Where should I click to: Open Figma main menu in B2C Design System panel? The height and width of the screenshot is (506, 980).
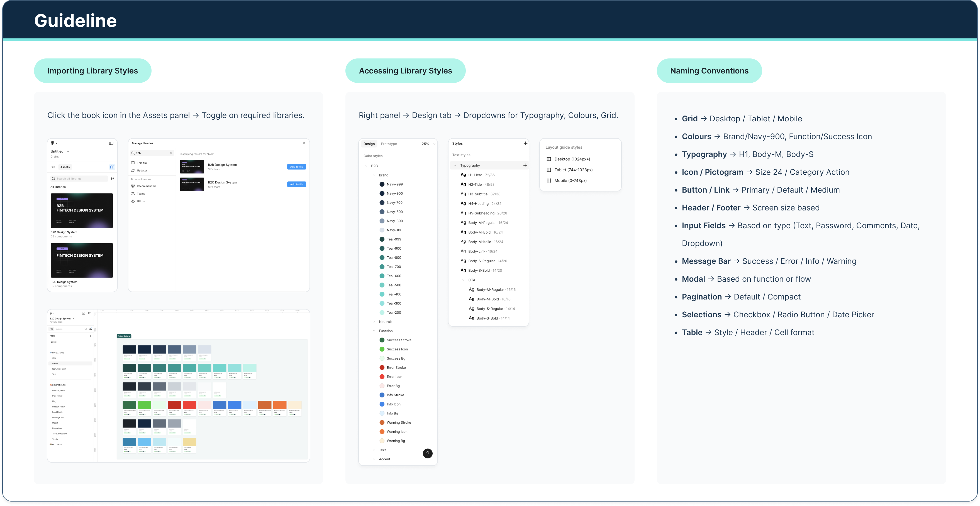click(52, 313)
